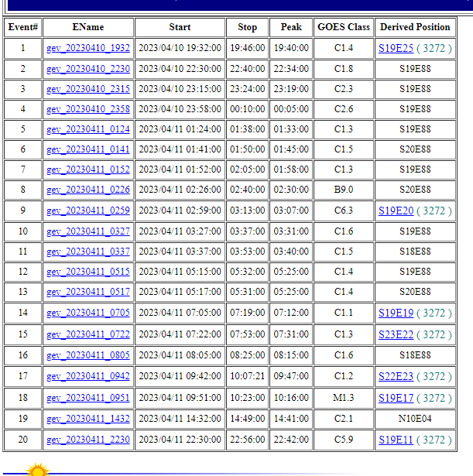Follow the S19E11 position link
The width and height of the screenshot is (473, 476).
(396, 440)
